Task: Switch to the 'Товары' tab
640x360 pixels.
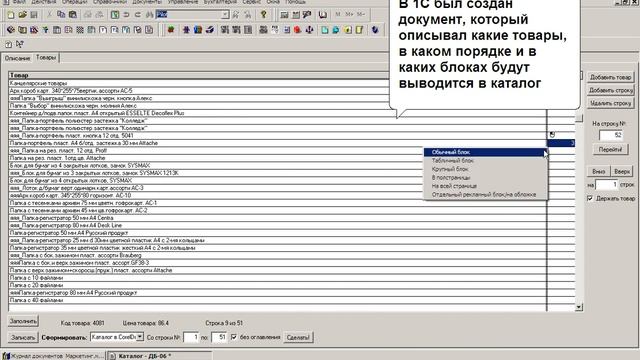Action: coord(46,58)
